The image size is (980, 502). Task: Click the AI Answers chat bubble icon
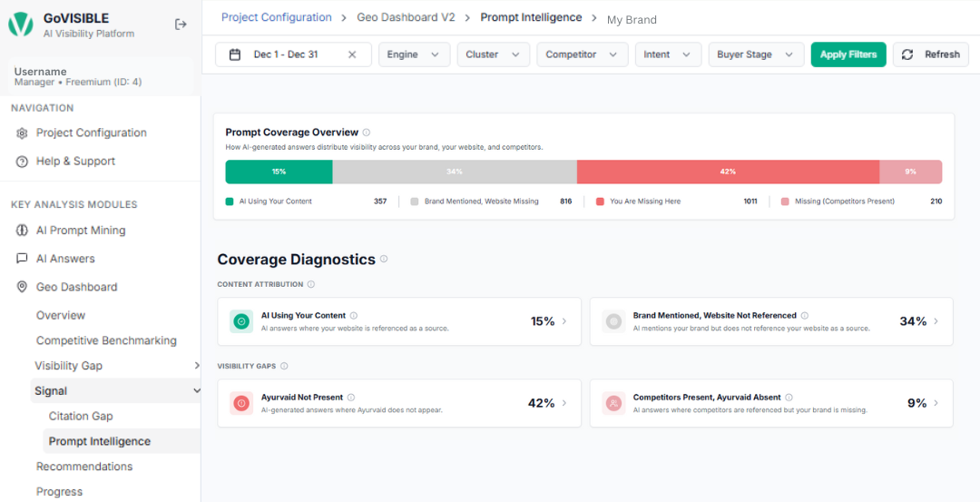pos(22,259)
